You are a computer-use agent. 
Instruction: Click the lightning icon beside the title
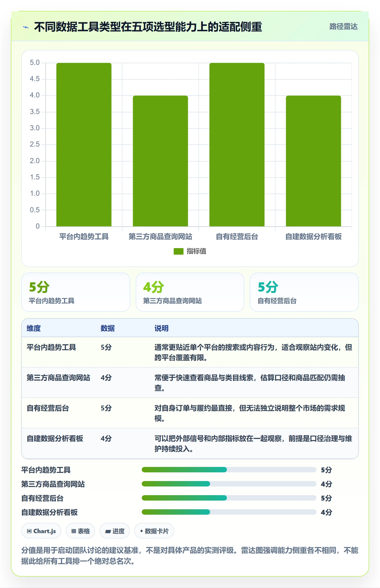[x=26, y=27]
